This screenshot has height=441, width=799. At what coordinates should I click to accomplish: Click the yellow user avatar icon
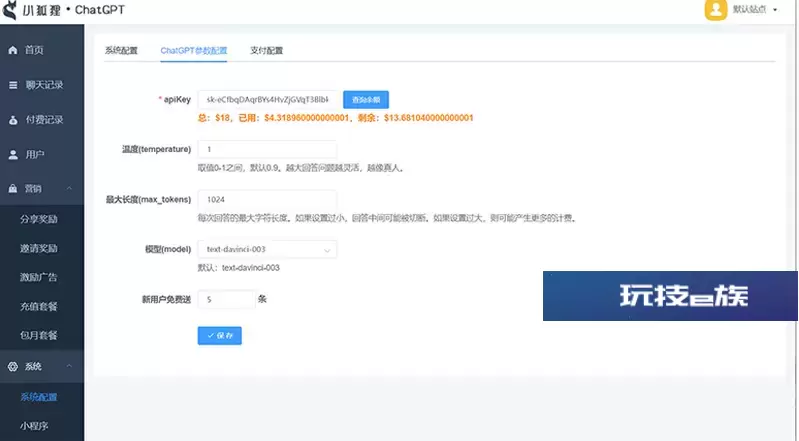(715, 9)
